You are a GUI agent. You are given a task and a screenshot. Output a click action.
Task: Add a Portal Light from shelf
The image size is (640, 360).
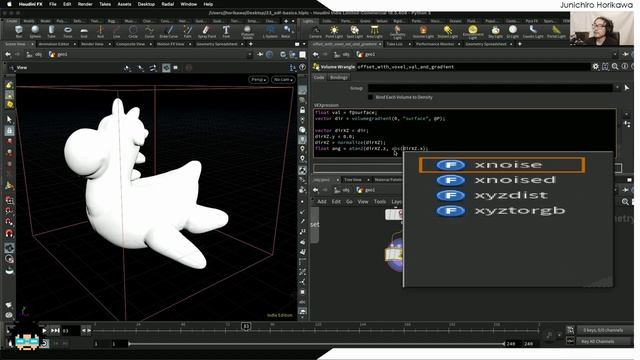pyautogui.click(x=556, y=31)
